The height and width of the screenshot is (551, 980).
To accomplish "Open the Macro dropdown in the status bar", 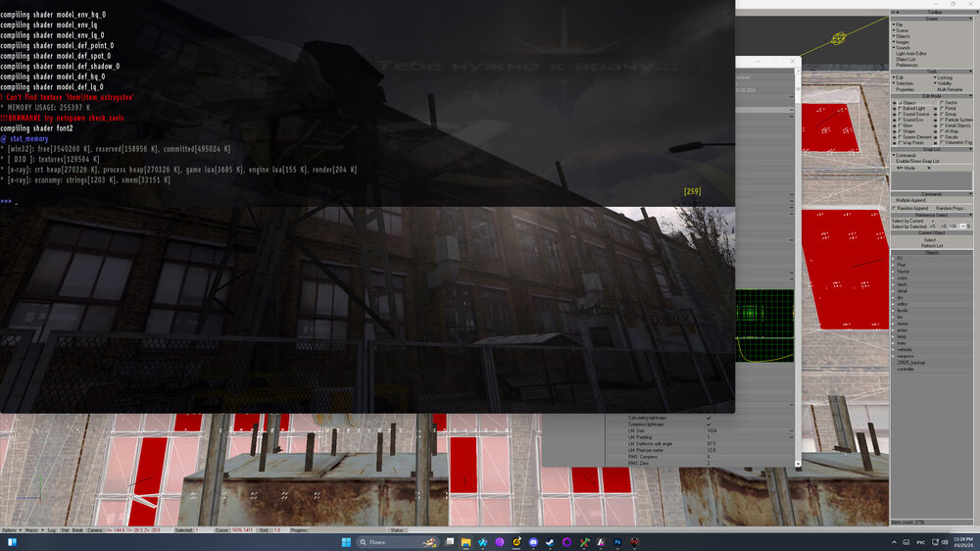I will pos(33,529).
